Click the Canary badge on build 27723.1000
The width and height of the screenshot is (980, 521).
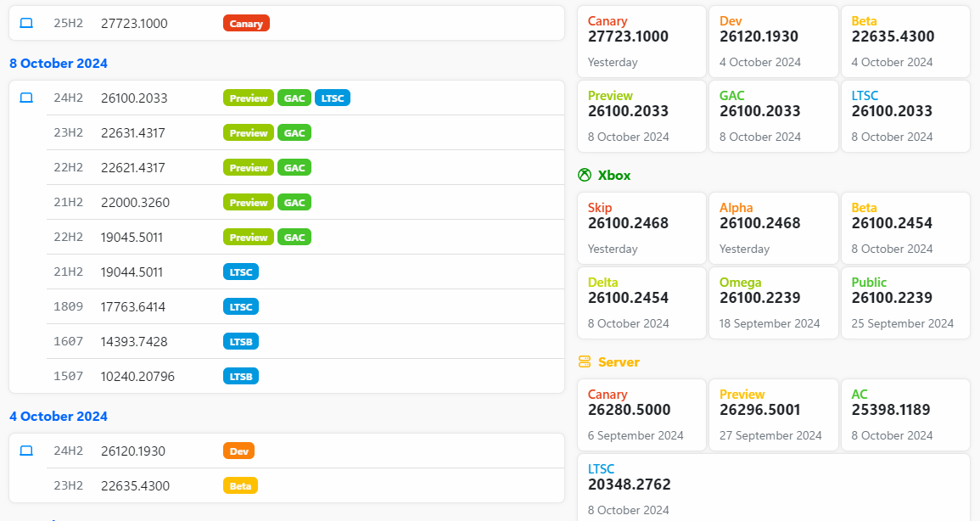[x=246, y=24]
